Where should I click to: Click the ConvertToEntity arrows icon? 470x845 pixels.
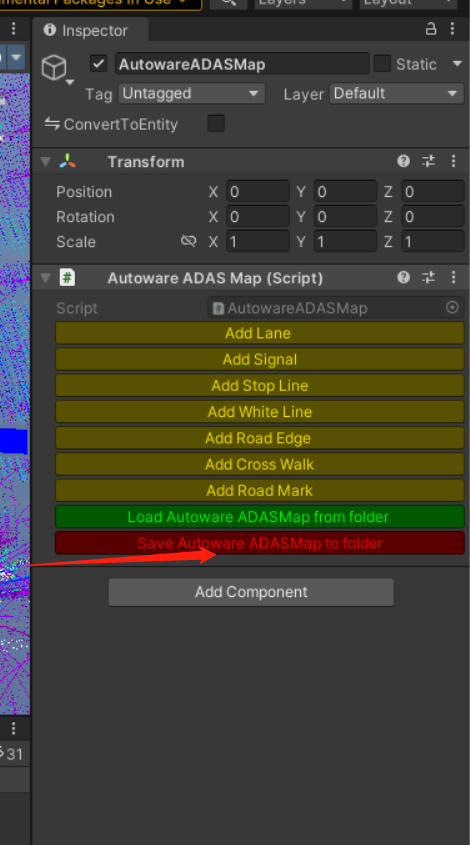click(52, 124)
